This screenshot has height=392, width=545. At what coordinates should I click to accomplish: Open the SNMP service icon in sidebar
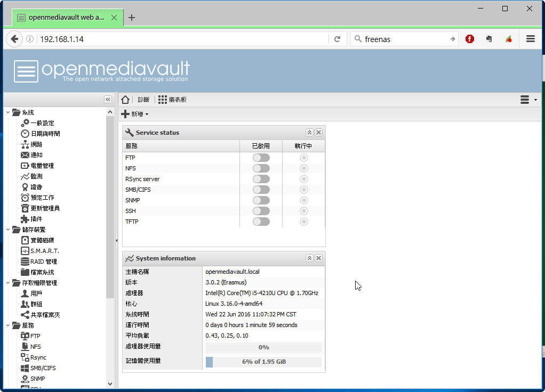(x=25, y=379)
